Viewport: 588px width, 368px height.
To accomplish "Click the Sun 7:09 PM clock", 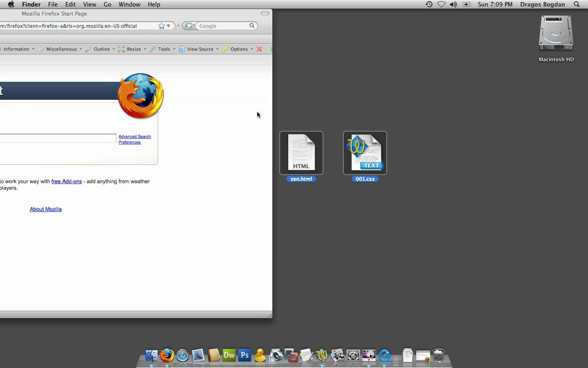I will [x=495, y=5].
